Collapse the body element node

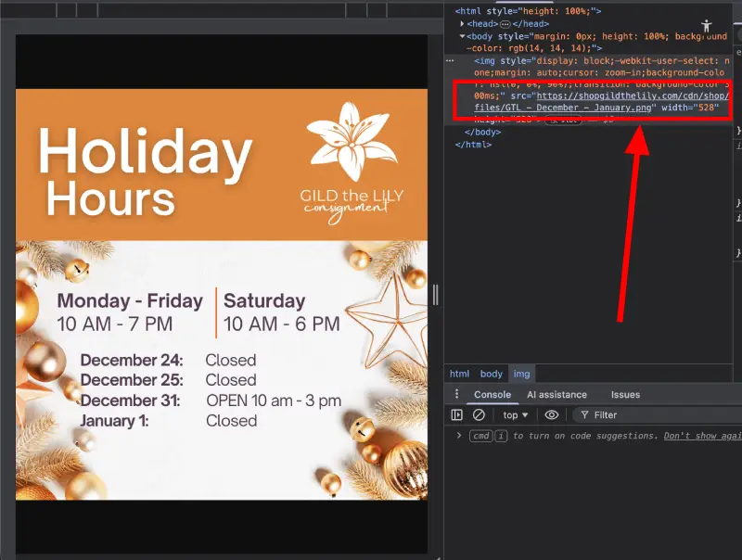[463, 36]
